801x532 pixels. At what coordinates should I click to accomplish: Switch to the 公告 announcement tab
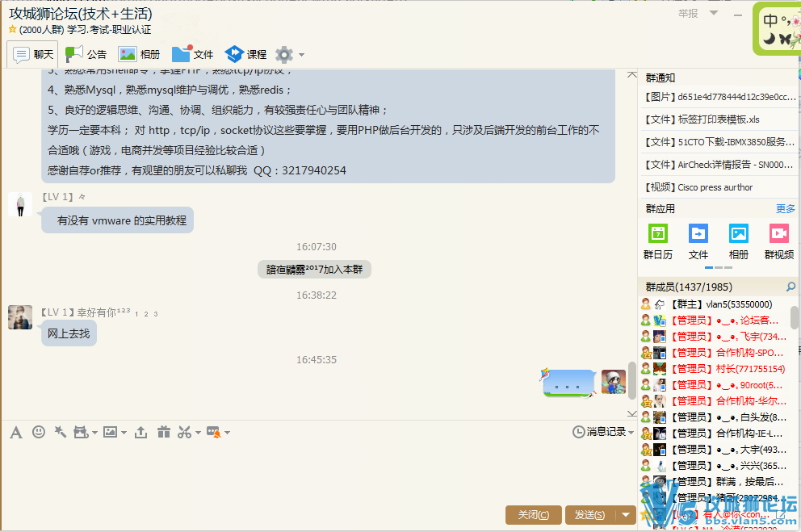click(x=86, y=55)
